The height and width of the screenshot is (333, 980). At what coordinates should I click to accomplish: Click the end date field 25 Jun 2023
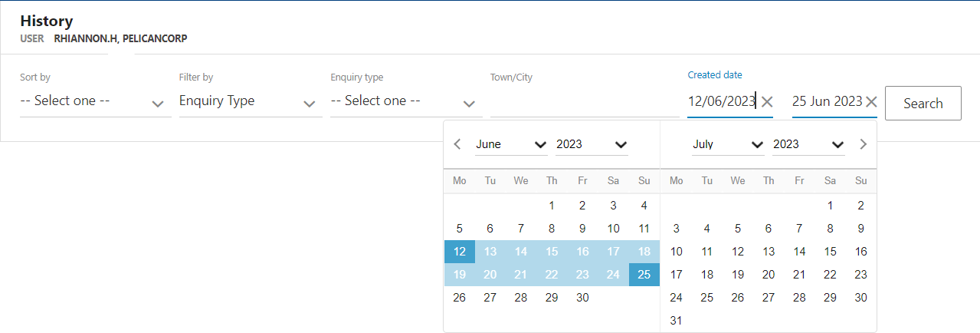(827, 101)
